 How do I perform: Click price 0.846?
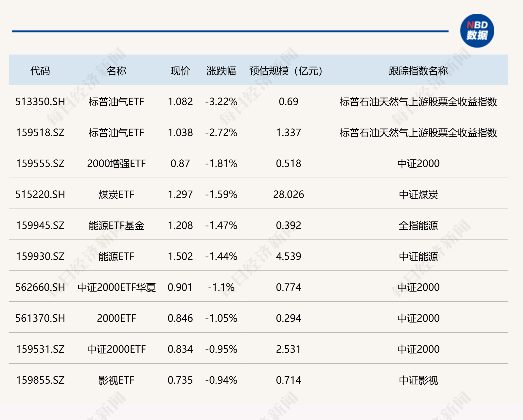coord(180,318)
